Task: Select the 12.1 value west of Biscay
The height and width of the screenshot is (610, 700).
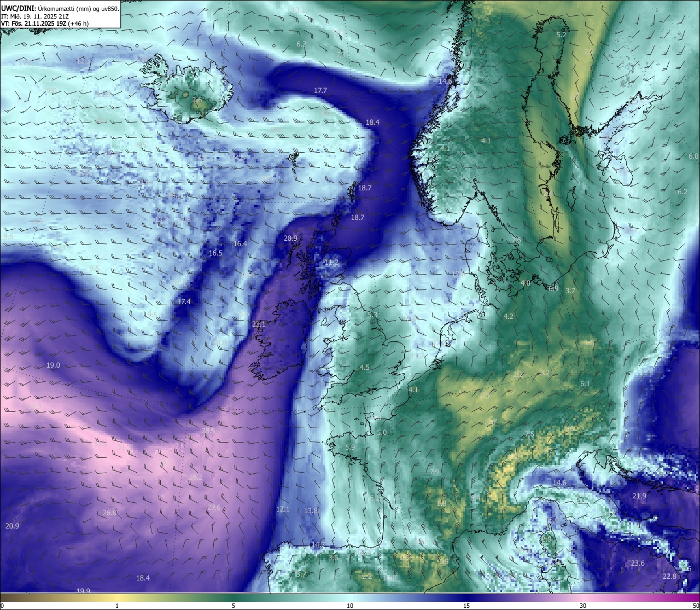Action: [283, 509]
